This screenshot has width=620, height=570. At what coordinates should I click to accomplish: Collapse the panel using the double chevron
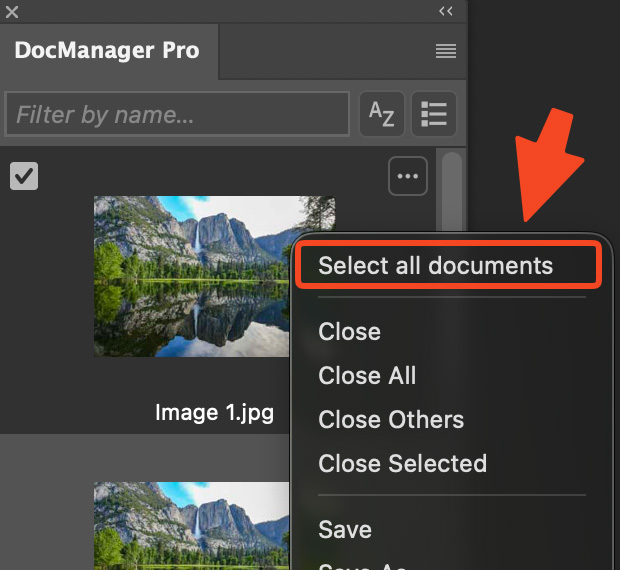446,11
